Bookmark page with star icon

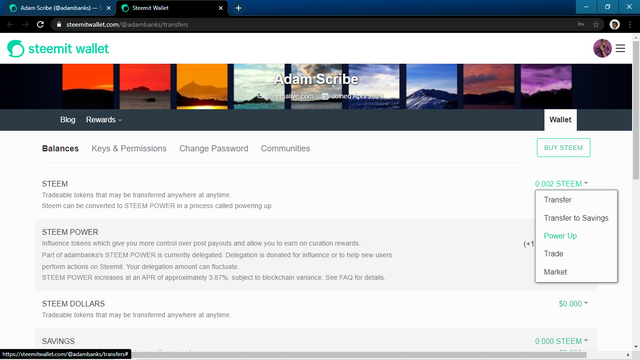(x=596, y=24)
